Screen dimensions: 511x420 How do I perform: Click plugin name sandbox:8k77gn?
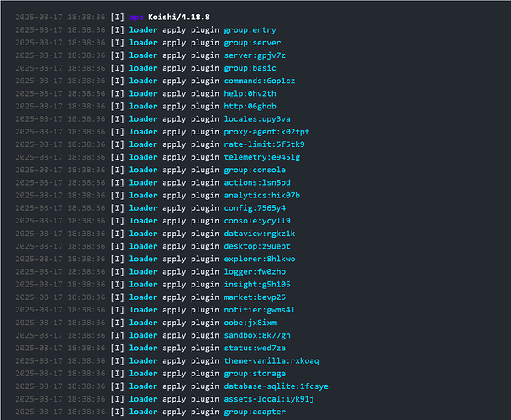(257, 335)
